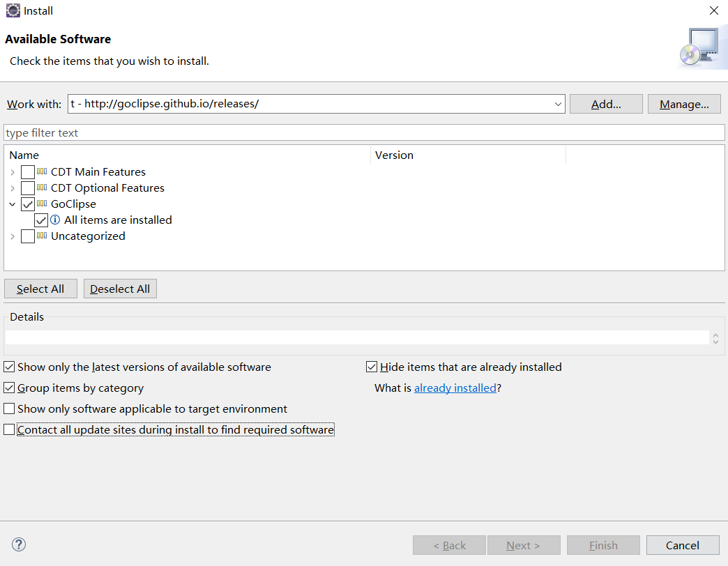Uncheck the All items are installed checkbox
Image resolution: width=728 pixels, height=566 pixels.
(x=41, y=220)
